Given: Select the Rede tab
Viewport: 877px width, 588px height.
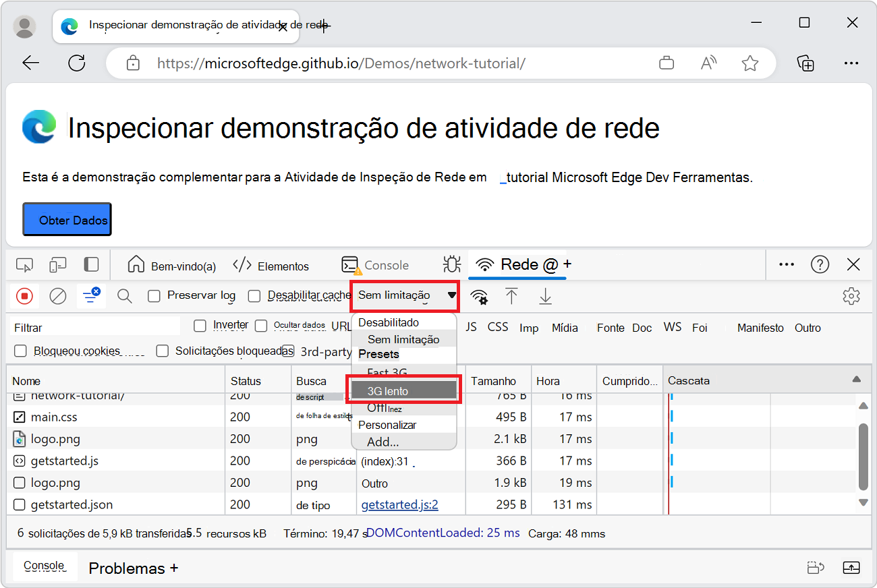Looking at the screenshot, I should 517,264.
